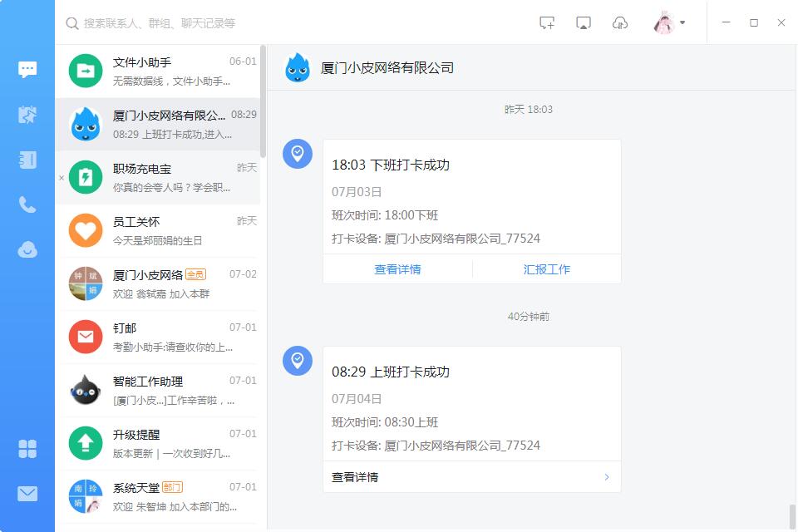Click 查看详情 link on 18:03 card
798x532 pixels.
[x=397, y=269]
